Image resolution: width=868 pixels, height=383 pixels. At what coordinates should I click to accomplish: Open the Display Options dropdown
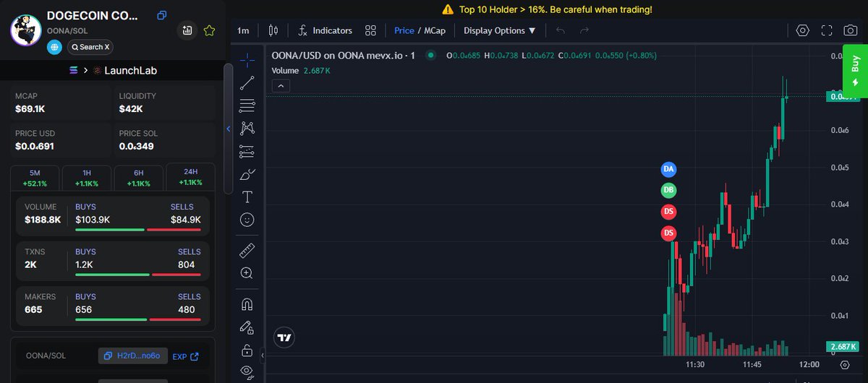tap(500, 30)
